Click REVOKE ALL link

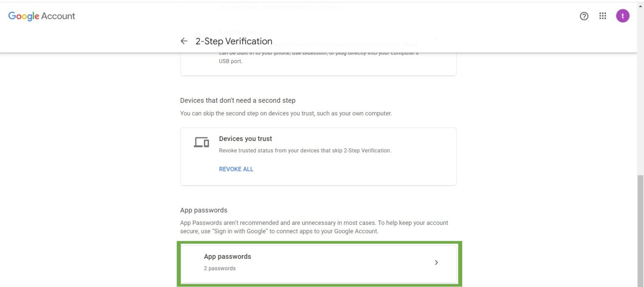point(236,169)
